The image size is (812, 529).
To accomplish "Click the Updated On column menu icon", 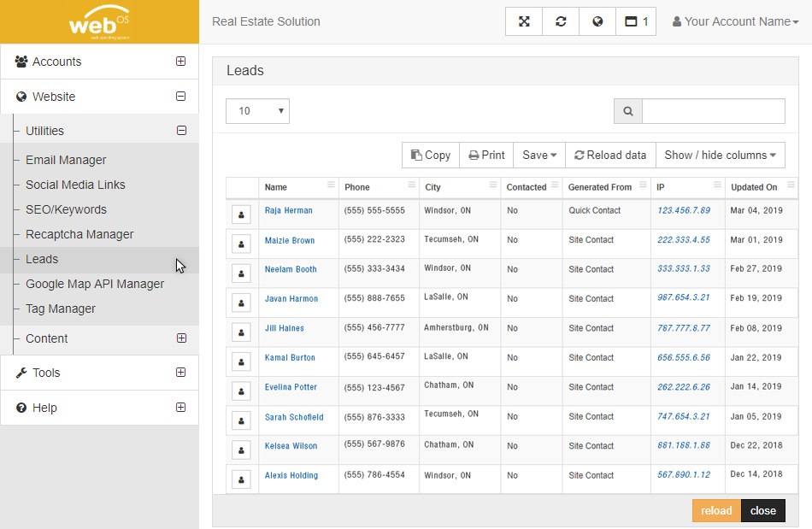I will (791, 185).
